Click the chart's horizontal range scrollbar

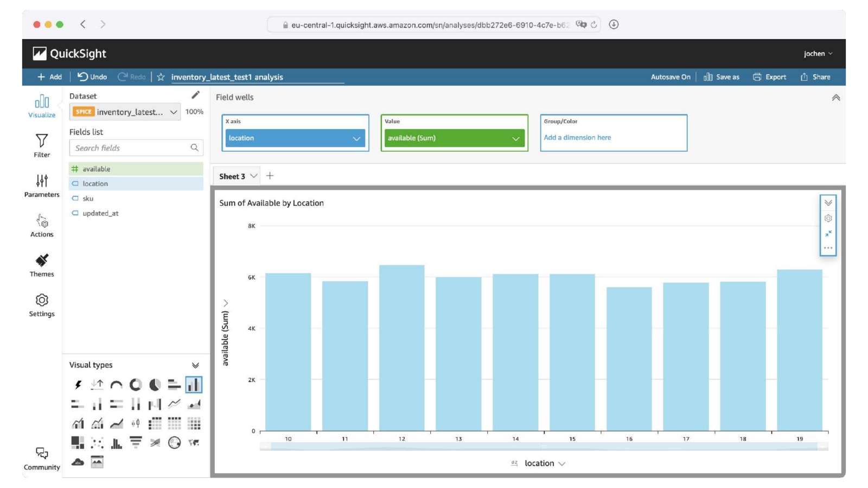point(544,446)
